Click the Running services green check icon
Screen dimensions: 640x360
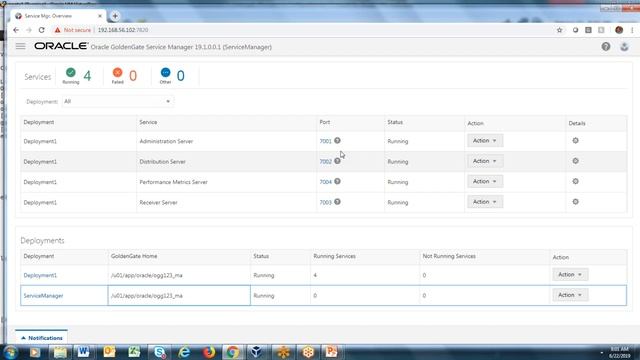(x=71, y=73)
